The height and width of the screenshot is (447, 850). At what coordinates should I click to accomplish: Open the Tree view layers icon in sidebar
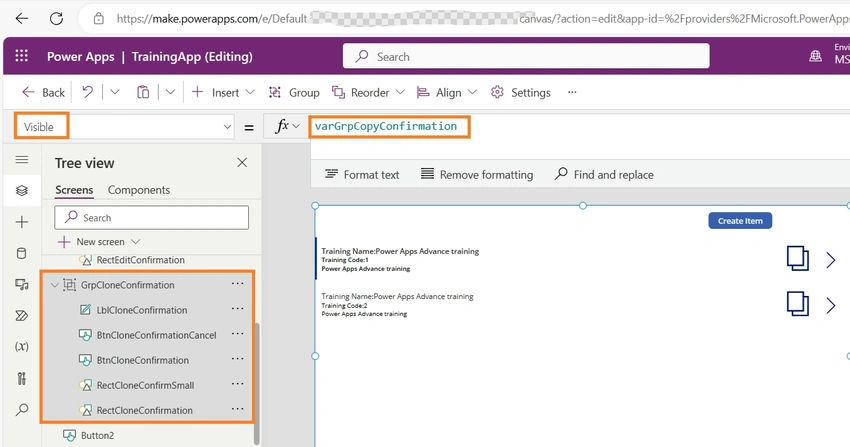(x=22, y=191)
